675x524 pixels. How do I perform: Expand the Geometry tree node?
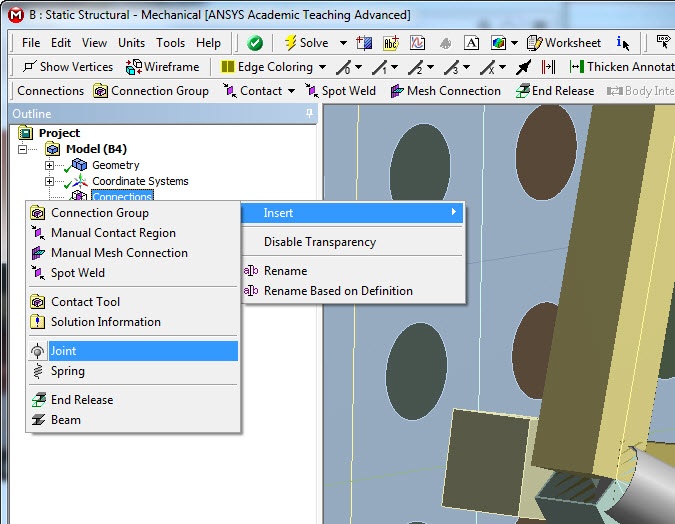(49, 165)
